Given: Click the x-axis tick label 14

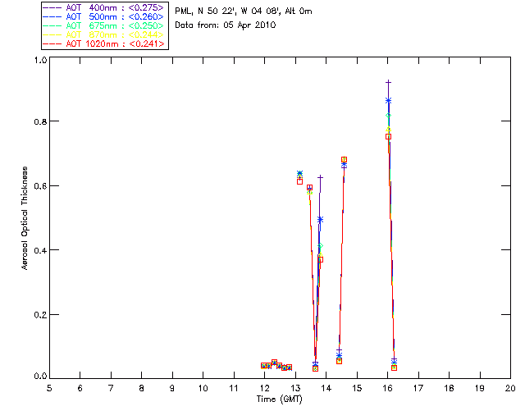Looking at the screenshot, I should 326,388.
